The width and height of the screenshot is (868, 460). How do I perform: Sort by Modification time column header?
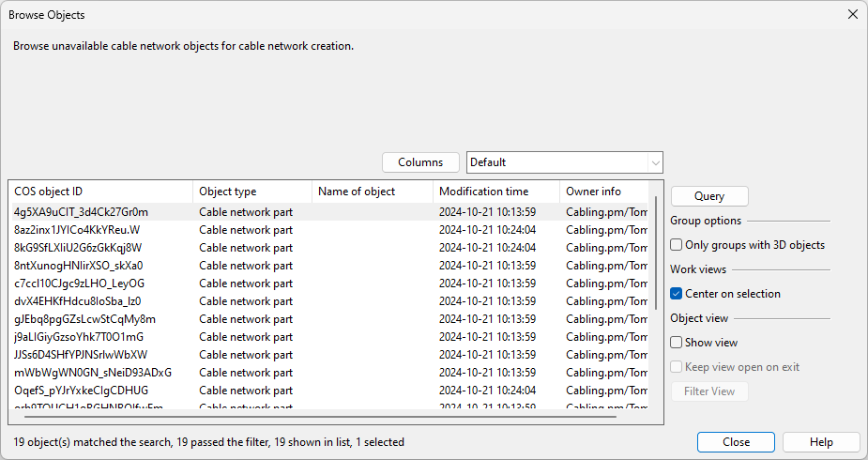[495, 192]
